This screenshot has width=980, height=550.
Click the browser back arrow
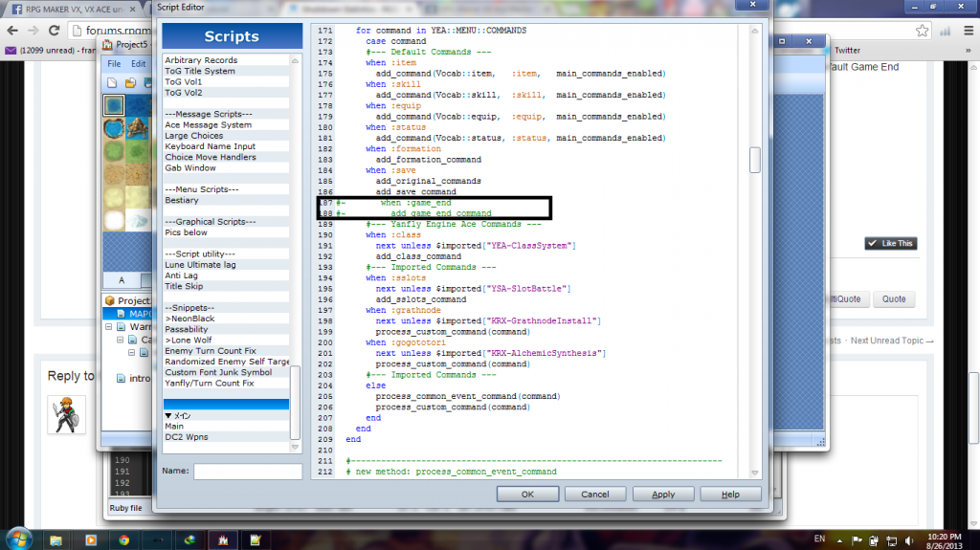tap(13, 30)
